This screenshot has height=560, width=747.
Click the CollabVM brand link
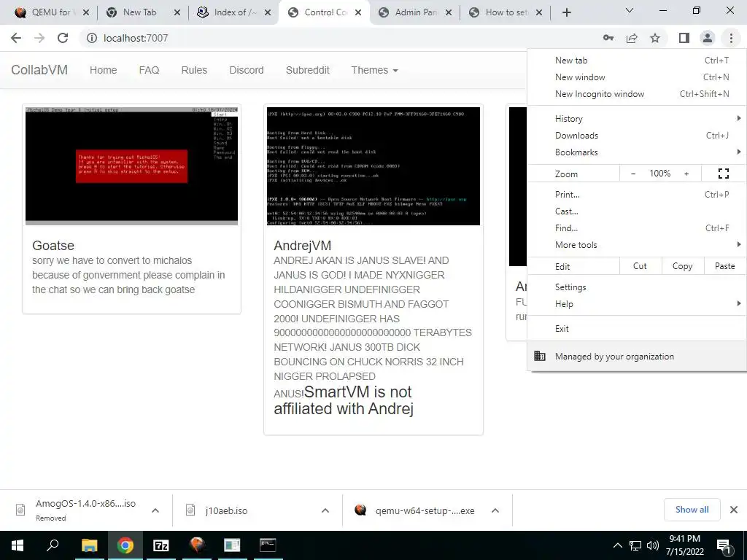39,70
